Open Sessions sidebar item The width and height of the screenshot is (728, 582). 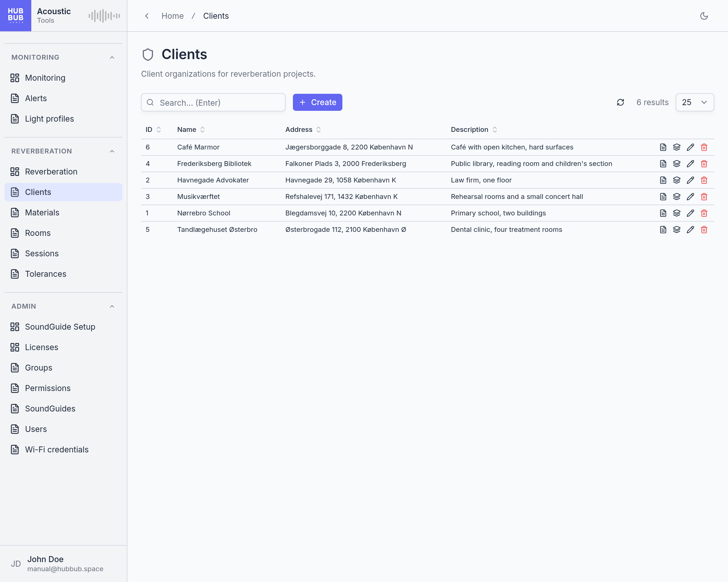point(63,253)
